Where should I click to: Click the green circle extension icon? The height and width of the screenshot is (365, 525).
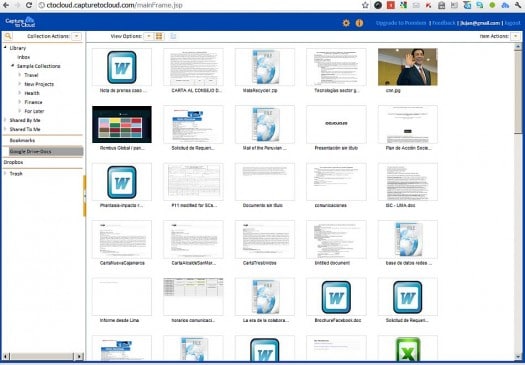(x=492, y=5)
